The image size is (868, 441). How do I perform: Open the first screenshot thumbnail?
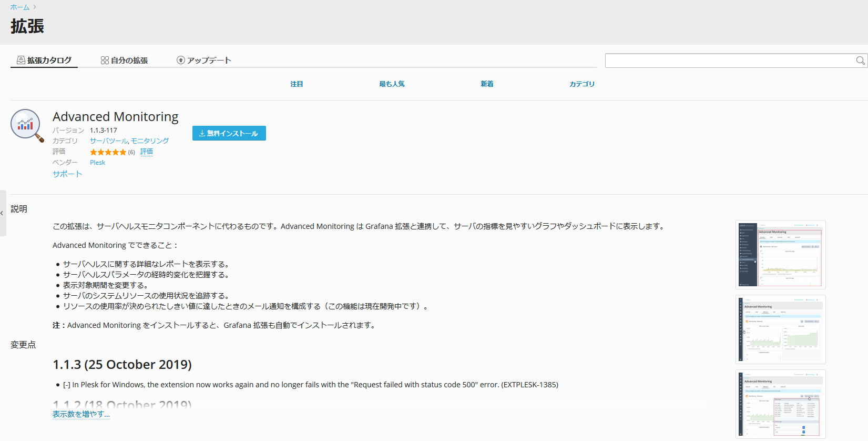[x=780, y=255]
